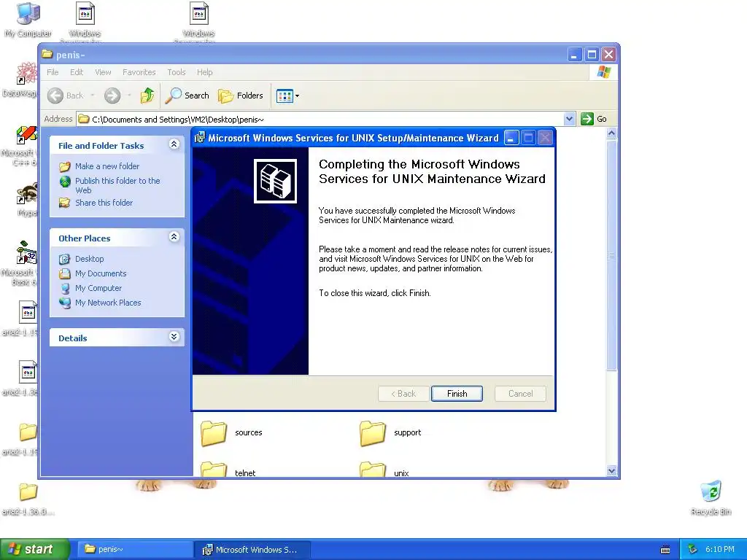This screenshot has width=747, height=560.
Task: Maximize the penis~ Explorer window
Action: click(591, 55)
